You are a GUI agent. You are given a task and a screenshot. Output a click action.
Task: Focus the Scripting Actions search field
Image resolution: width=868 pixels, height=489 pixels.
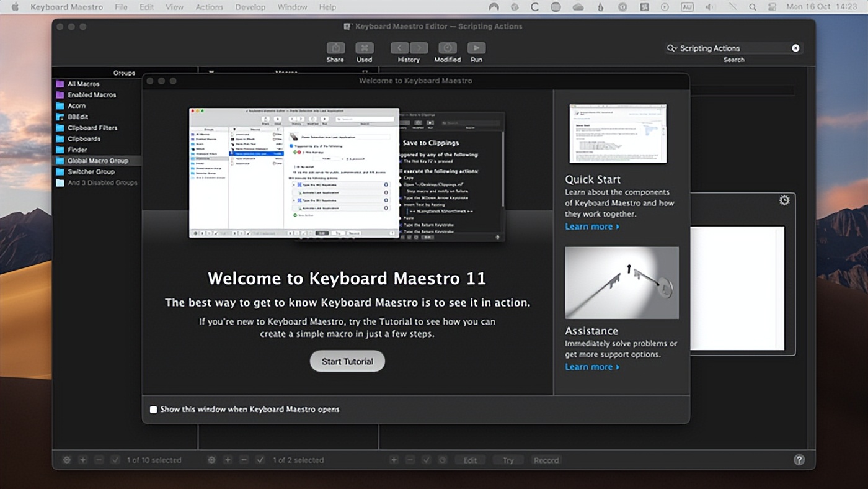(733, 48)
